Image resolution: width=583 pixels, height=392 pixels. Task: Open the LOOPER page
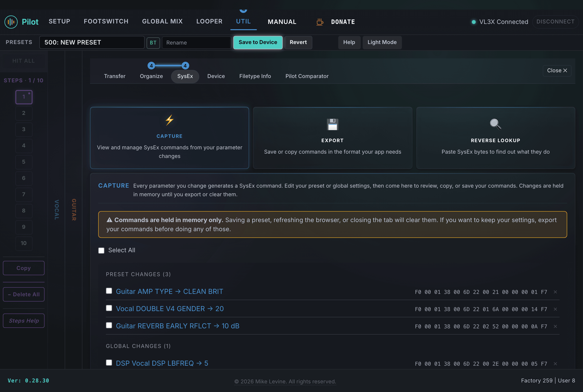click(x=209, y=22)
